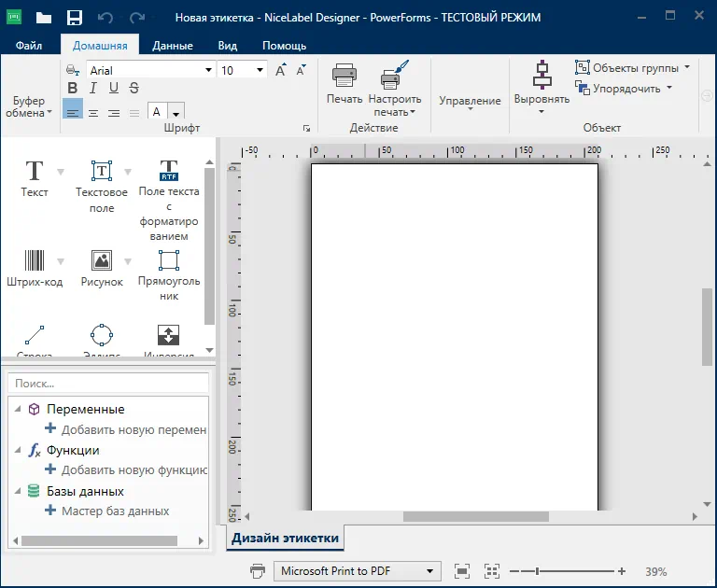Viewport: 717px width, 588px height.
Task: Open the Объекты группы menu
Action: 632,68
